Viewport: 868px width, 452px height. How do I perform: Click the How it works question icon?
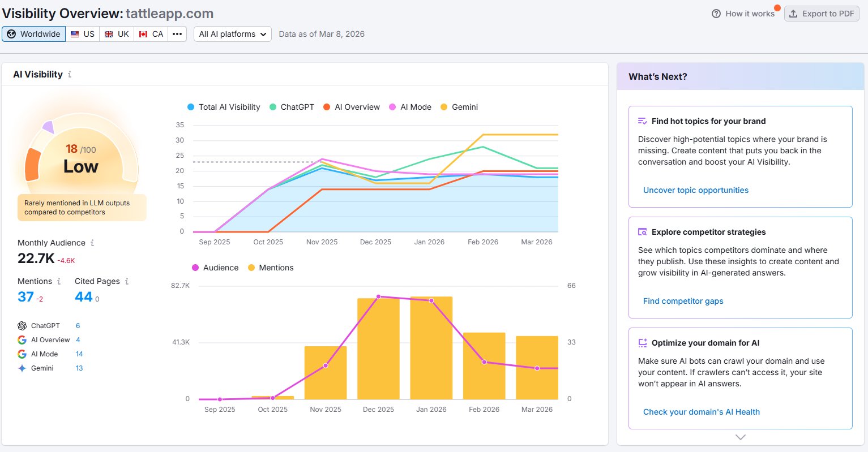click(x=716, y=14)
